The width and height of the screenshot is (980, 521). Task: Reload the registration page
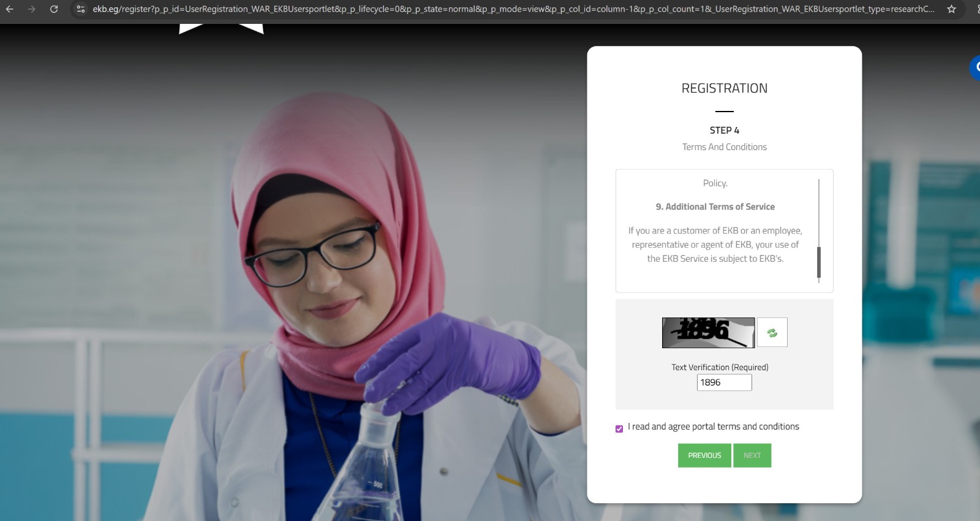tap(54, 9)
